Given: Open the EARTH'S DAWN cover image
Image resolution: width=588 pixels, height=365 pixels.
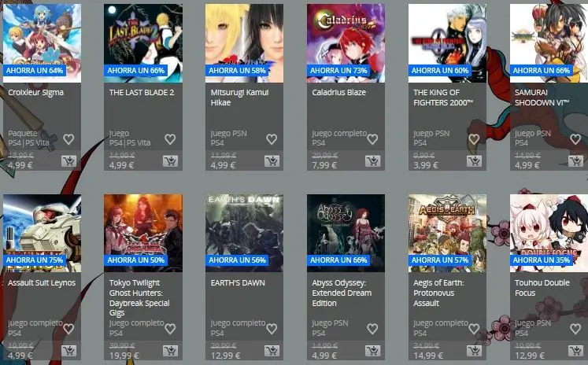Looking at the screenshot, I should 244,233.
